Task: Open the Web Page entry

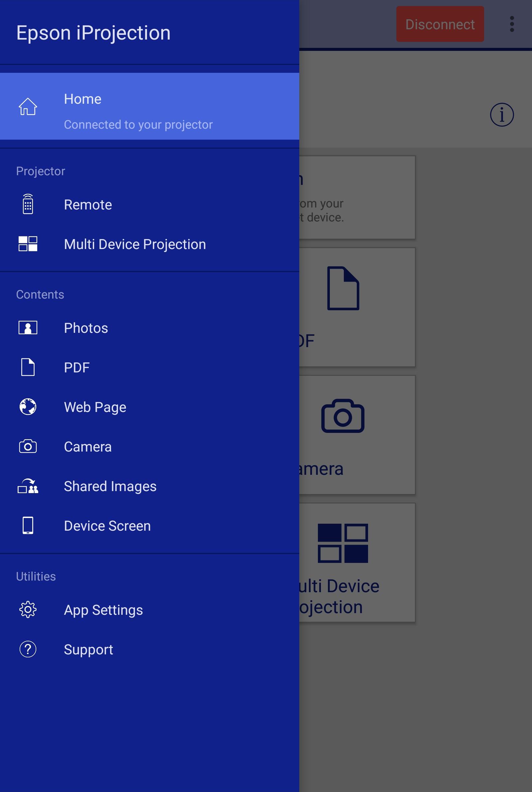Action: (150, 407)
